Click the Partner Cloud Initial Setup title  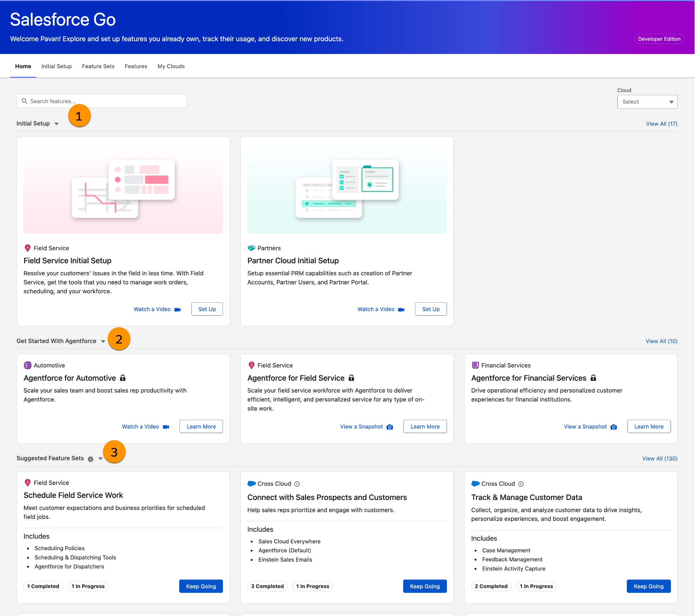293,261
